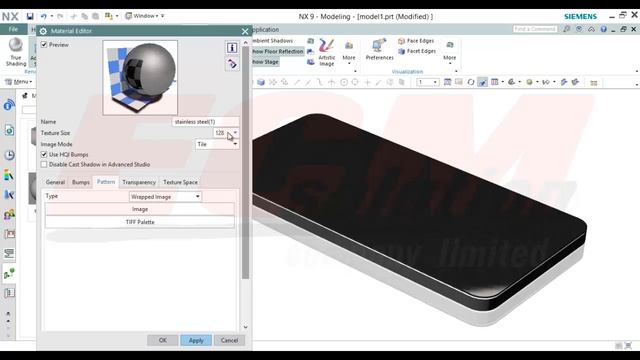Click the scroll down arrow in Material Editor
This screenshot has width=640, height=360.
(245, 327)
